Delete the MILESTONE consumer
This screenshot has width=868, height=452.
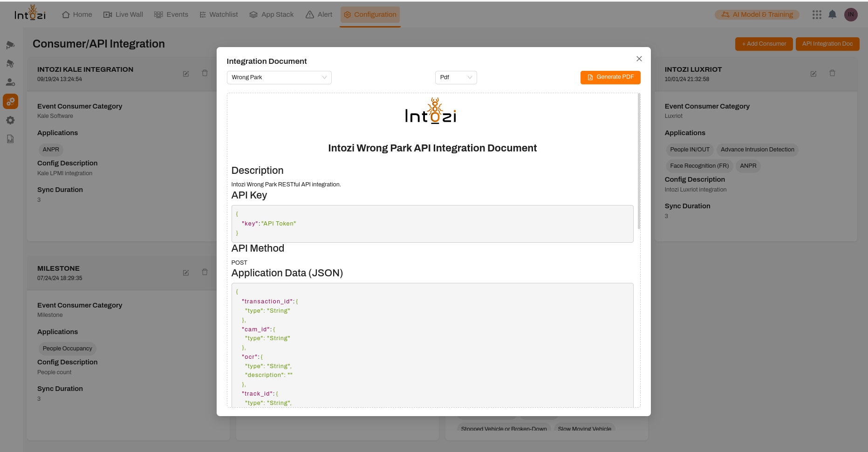click(205, 272)
